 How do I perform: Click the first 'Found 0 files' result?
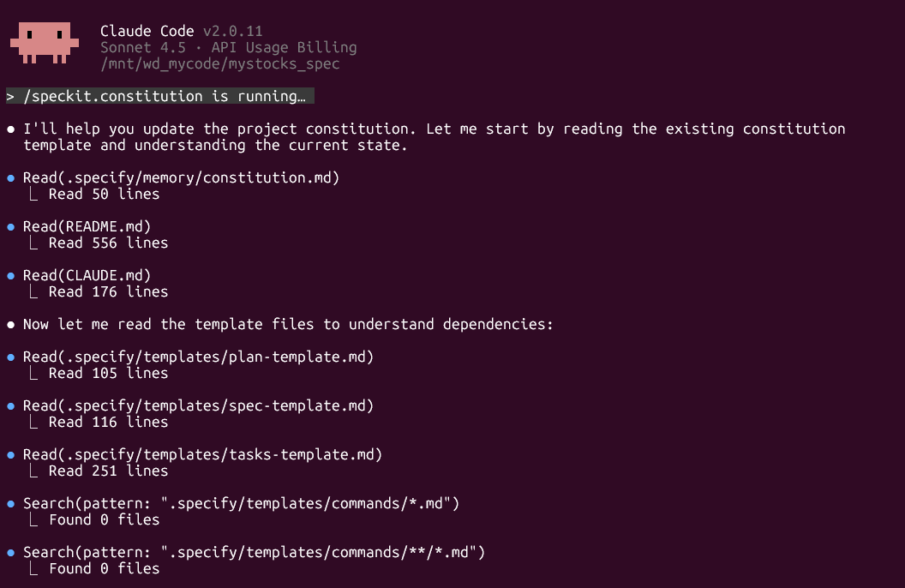104,520
